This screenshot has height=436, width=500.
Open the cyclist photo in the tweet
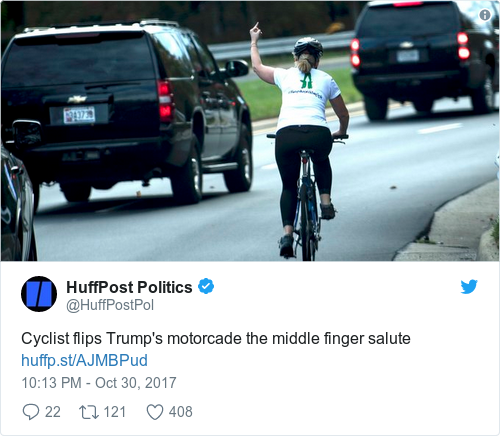point(250,131)
